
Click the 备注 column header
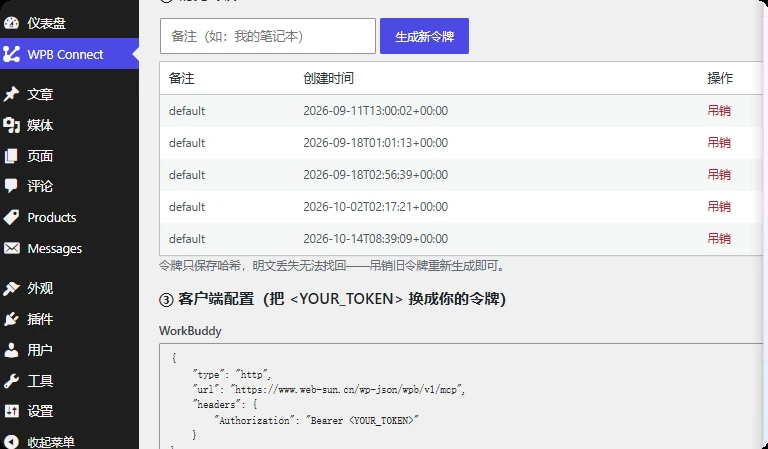click(x=182, y=78)
